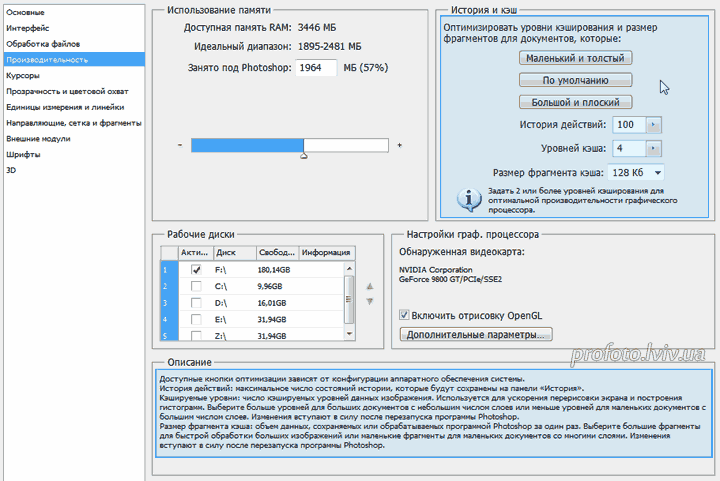
Task: Move selected scratch disk down arrow
Action: point(370,302)
